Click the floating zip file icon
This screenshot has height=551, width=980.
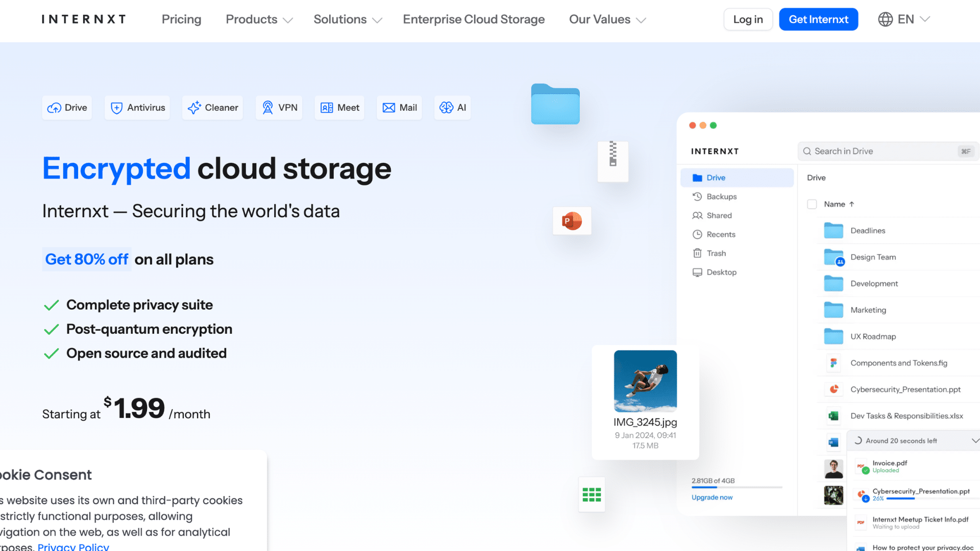click(x=613, y=162)
